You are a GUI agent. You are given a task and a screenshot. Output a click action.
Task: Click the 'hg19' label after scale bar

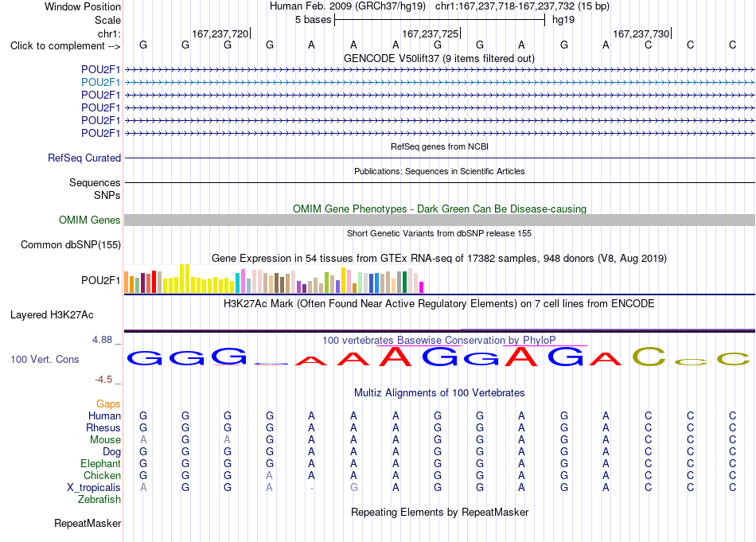pyautogui.click(x=563, y=20)
